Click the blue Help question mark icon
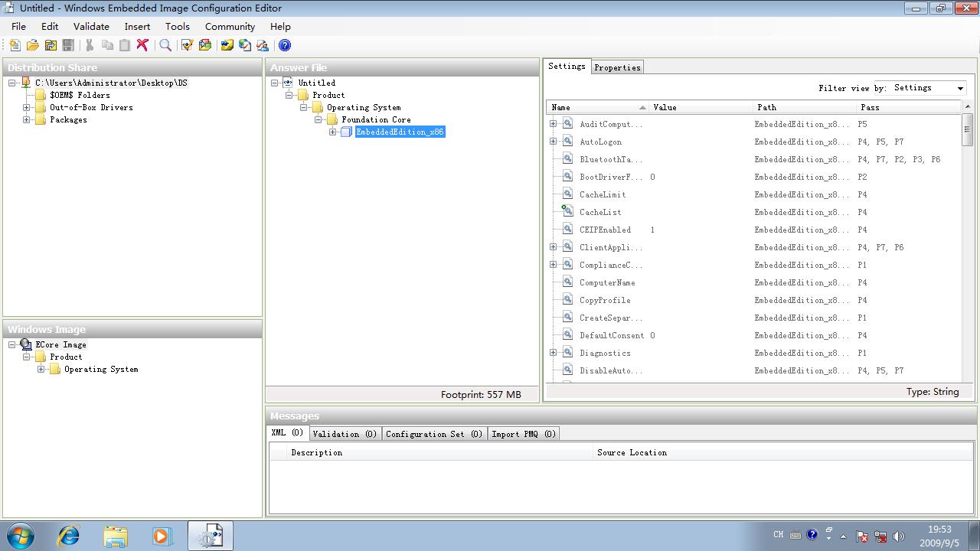 point(284,45)
